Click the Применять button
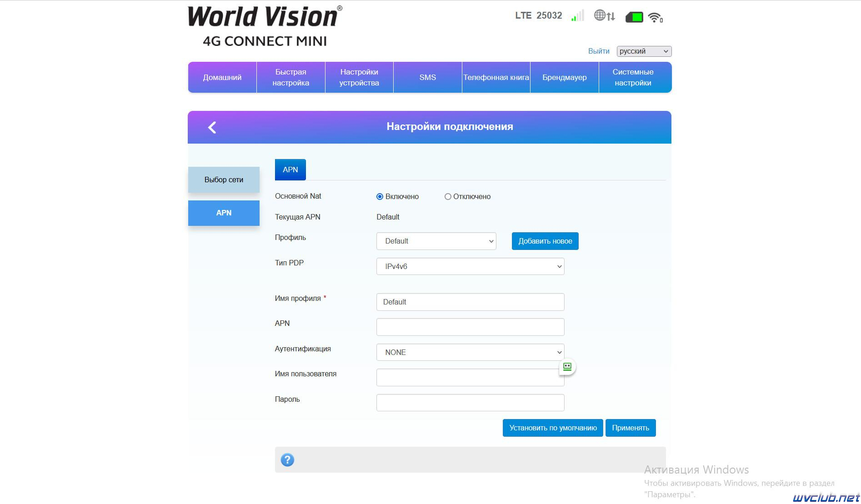The width and height of the screenshot is (861, 504). [631, 428]
